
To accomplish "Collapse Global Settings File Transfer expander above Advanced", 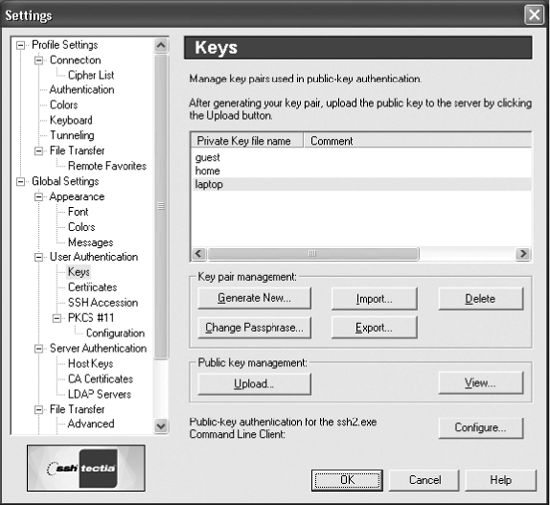I will coord(39,409).
